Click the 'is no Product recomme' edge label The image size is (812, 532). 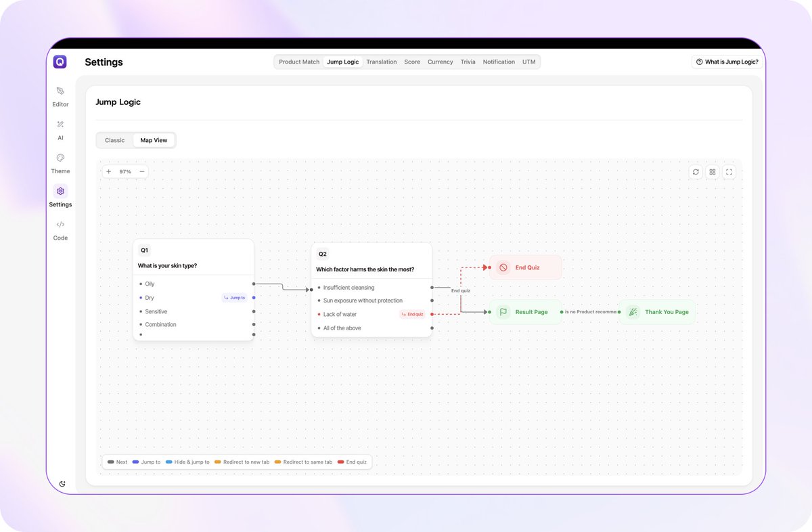pos(590,312)
